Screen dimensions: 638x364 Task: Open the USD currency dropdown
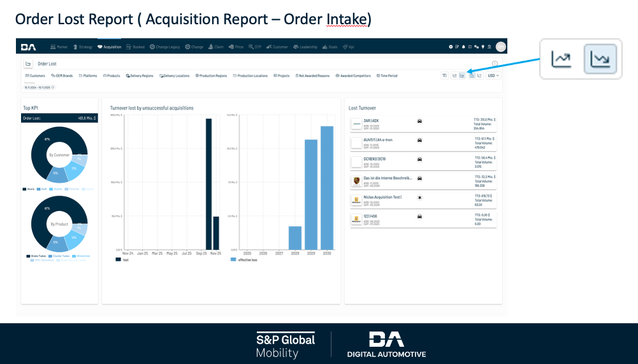click(x=493, y=75)
